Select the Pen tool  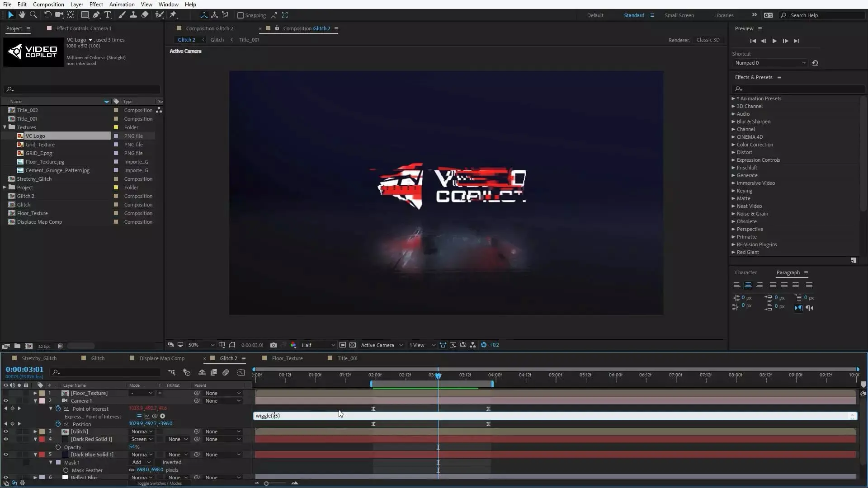pos(96,15)
